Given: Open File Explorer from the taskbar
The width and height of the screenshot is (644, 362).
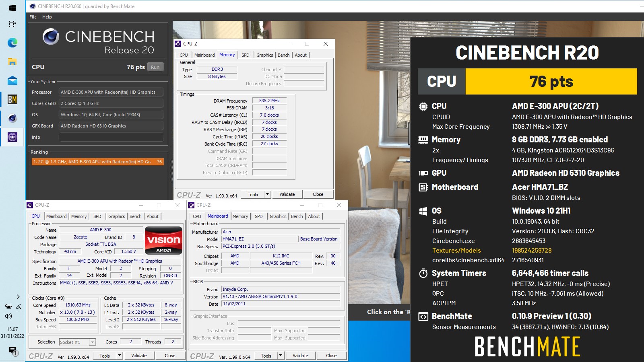Looking at the screenshot, I should pyautogui.click(x=12, y=62).
